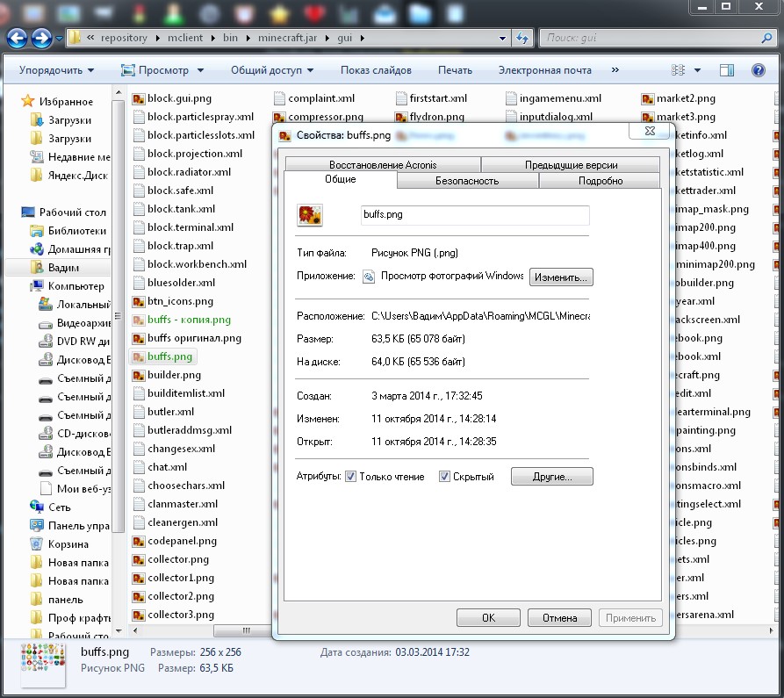
Task: Open the view mode dropdown arrow
Action: (699, 70)
